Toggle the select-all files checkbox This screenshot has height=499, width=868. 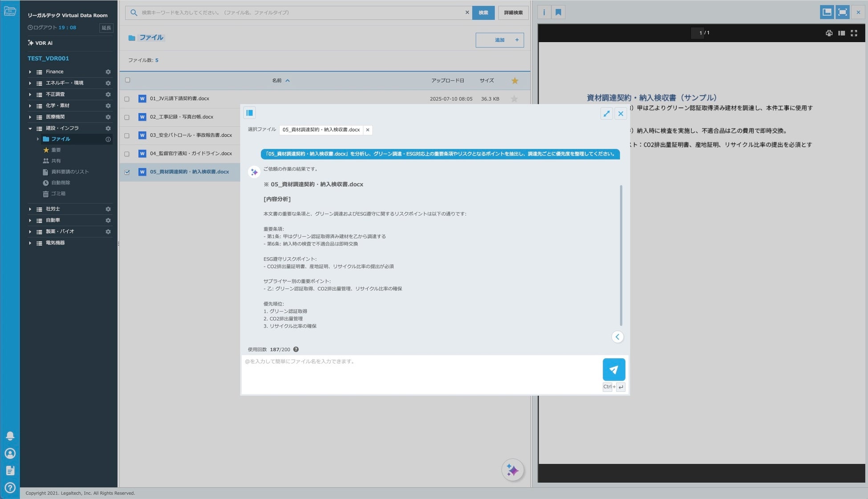click(128, 80)
